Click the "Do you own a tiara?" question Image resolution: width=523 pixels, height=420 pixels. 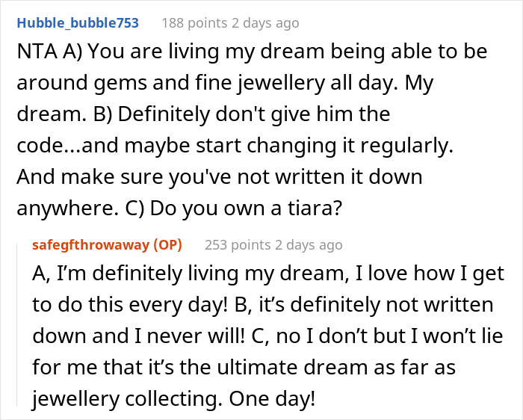point(246,209)
